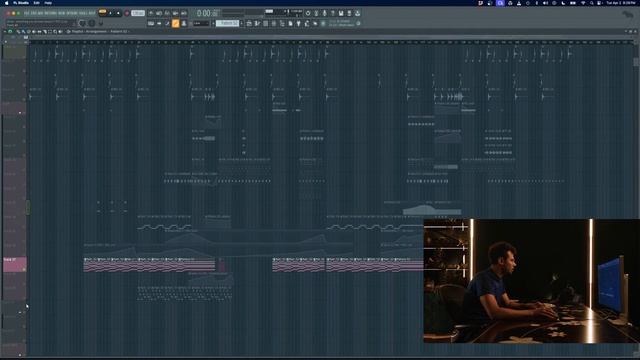
Task: Open the Line snap dropdown
Action: (x=201, y=23)
